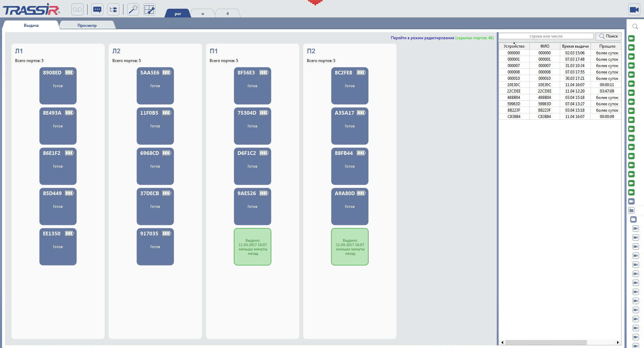Screen dimensions: 644x348
Task: Click the Поиск search button
Action: click(608, 36)
